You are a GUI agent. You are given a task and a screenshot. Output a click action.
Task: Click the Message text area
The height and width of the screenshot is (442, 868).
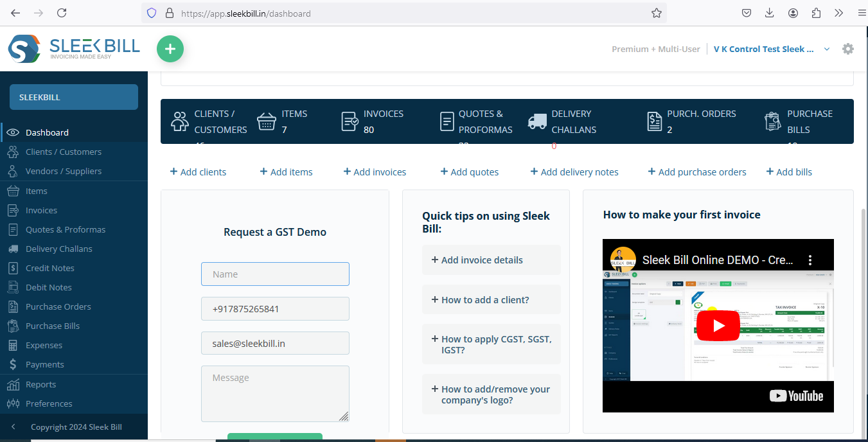coord(275,394)
